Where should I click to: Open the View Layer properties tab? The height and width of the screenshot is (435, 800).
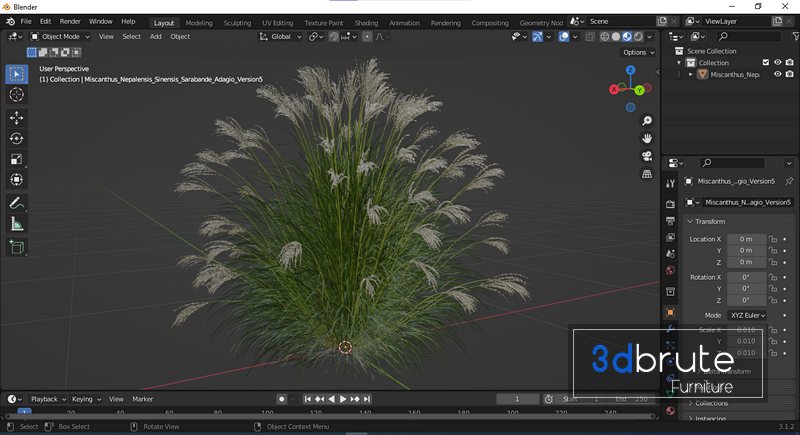(x=670, y=237)
